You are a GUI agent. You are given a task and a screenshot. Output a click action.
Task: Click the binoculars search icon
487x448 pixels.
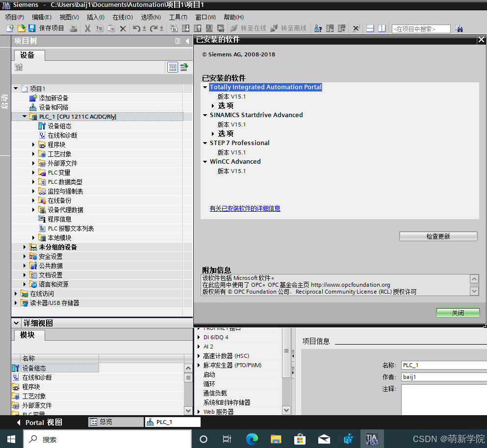click(459, 28)
